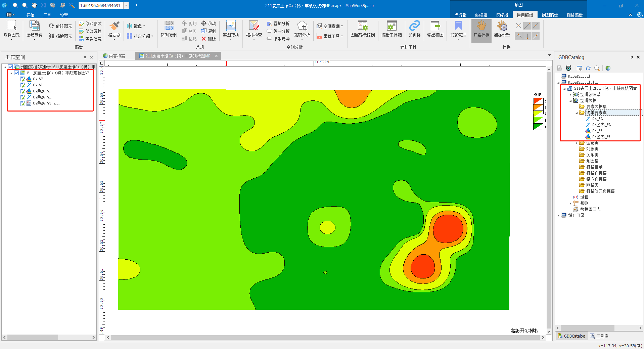Select the pan hand tool in title bar
This screenshot has width=644, height=349.
coord(34,5)
